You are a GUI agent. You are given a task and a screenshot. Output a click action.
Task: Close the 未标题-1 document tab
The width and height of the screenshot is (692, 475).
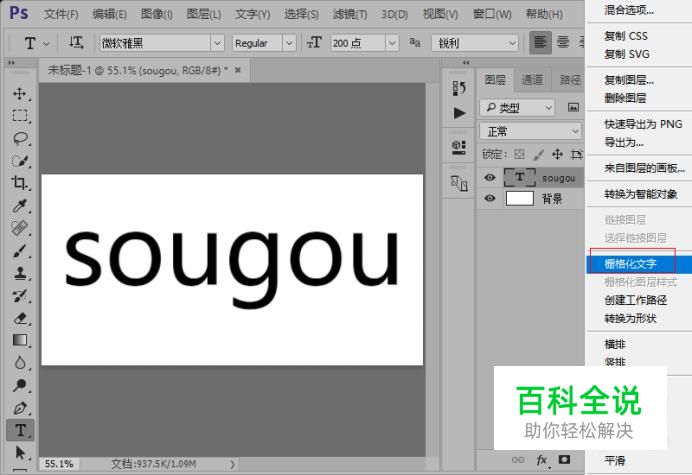click(x=238, y=70)
